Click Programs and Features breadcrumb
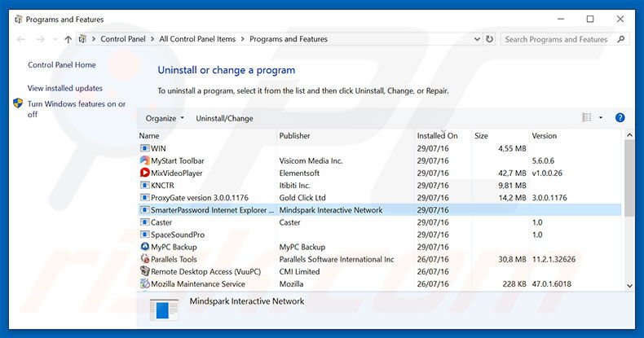Viewport: 644px width, 338px height. [289, 39]
